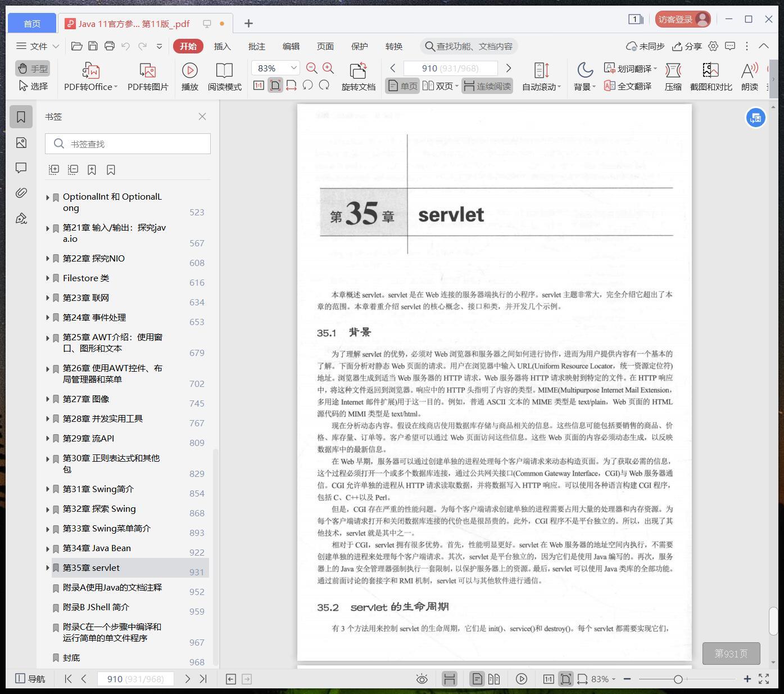Image resolution: width=784 pixels, height=694 pixels.
Task: Rotate the page clockwise icon
Action: [x=324, y=85]
